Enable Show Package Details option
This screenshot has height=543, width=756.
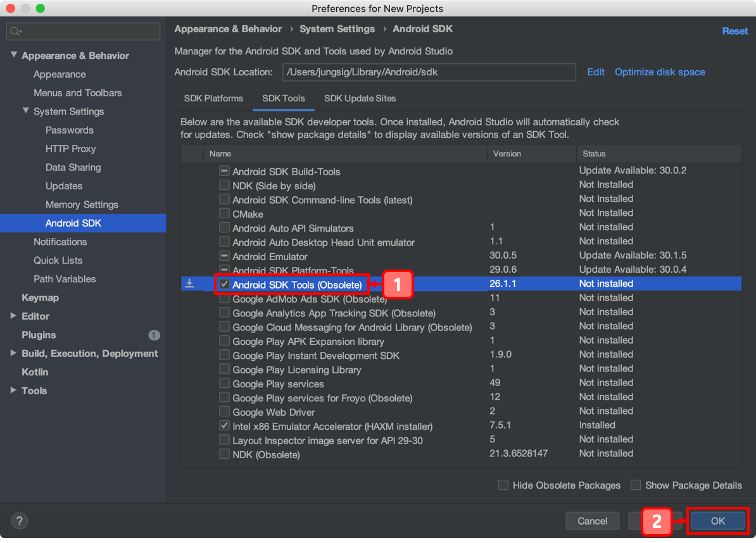pos(636,485)
